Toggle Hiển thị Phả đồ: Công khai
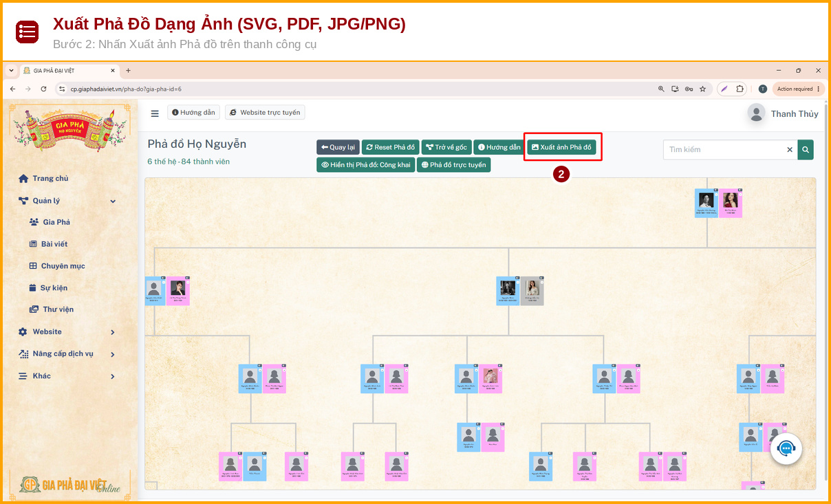Image resolution: width=831 pixels, height=504 pixels. click(365, 165)
